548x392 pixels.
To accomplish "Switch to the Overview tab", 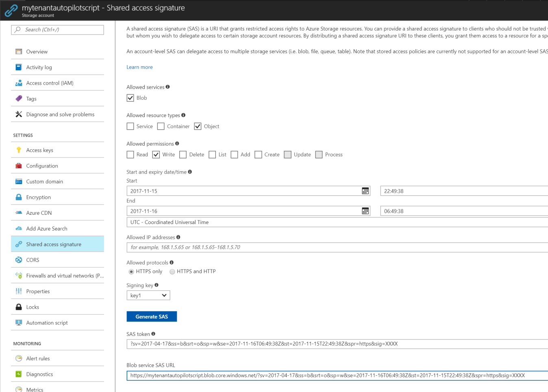I will point(37,51).
